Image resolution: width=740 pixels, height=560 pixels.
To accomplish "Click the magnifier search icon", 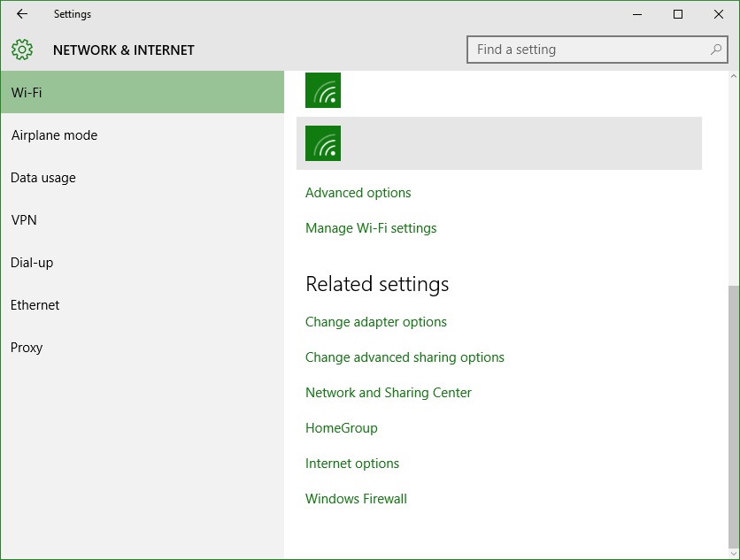I will tap(716, 49).
